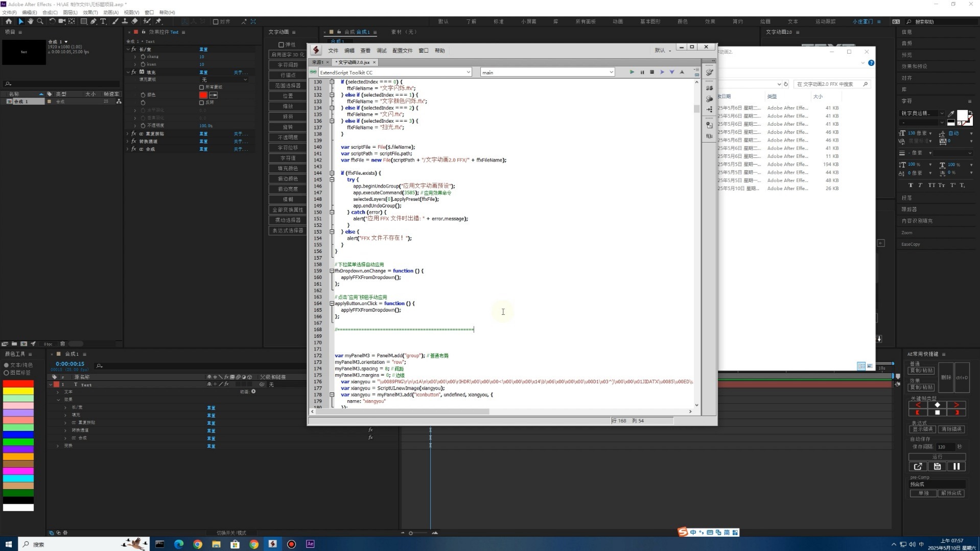Screen dimensions: 980x551
Task: Select the Eraser tool
Action: pyautogui.click(x=134, y=21)
